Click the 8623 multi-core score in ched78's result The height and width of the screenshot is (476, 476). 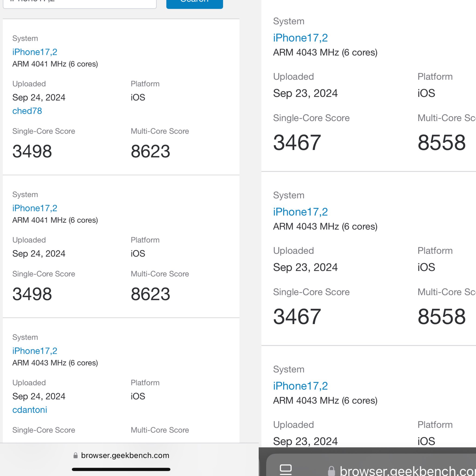tap(150, 151)
